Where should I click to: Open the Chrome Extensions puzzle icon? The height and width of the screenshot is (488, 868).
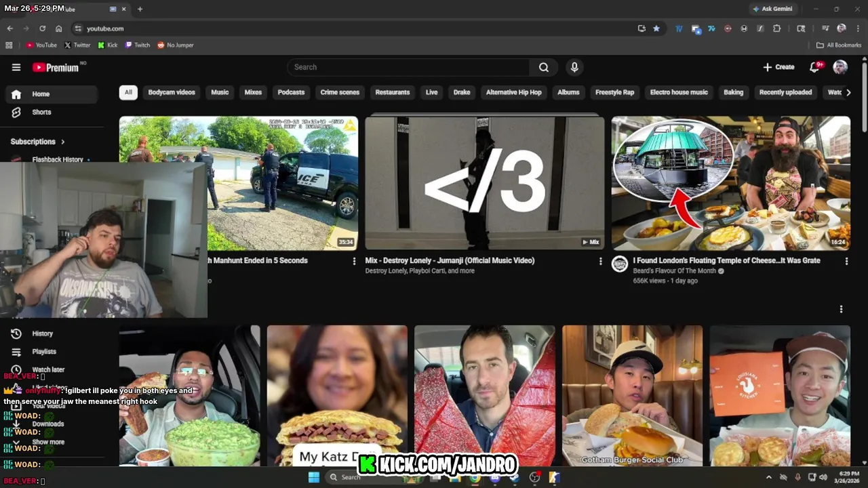pos(777,28)
